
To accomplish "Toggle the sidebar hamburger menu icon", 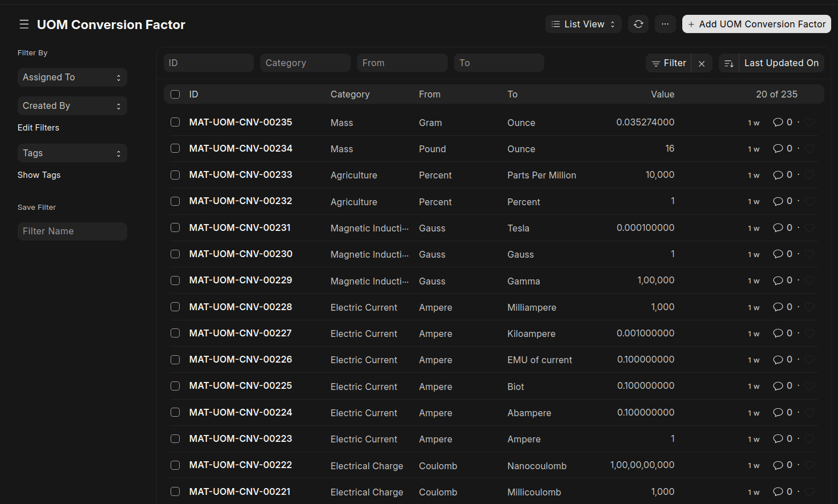I will (24, 25).
